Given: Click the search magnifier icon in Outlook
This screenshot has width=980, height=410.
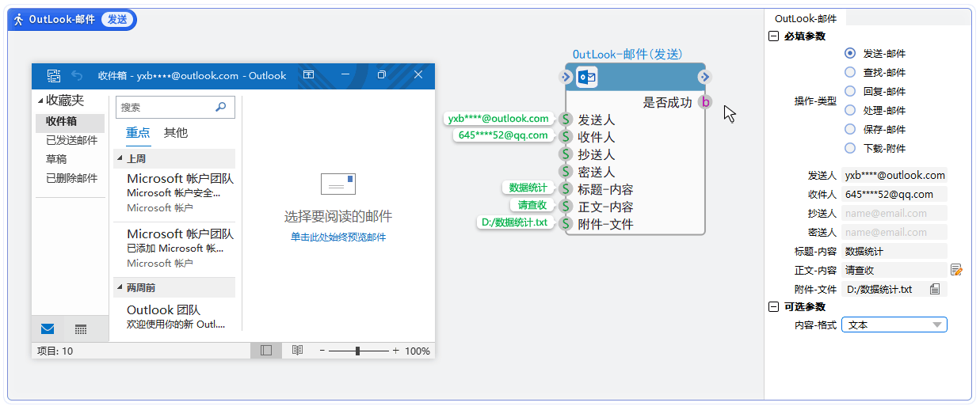Looking at the screenshot, I should [220, 107].
